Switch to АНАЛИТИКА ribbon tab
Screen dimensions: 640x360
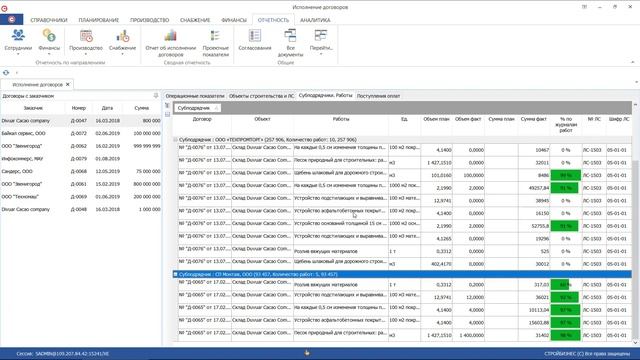315,20
